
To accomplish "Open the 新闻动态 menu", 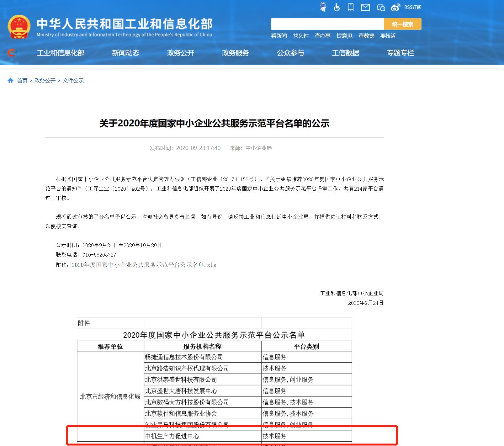I will click(x=125, y=53).
